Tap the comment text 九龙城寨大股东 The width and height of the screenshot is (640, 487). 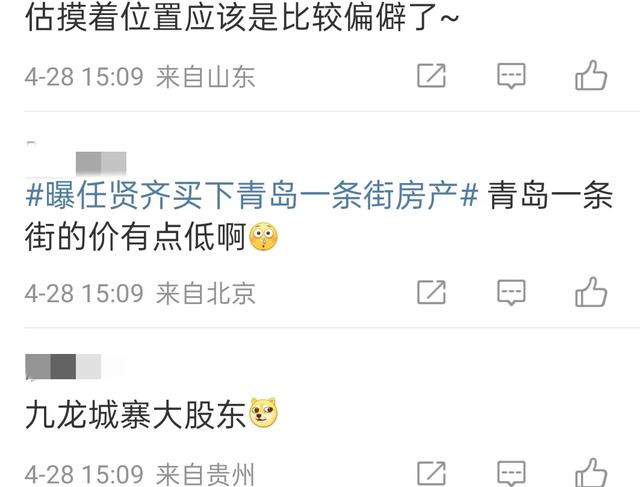[x=136, y=414]
